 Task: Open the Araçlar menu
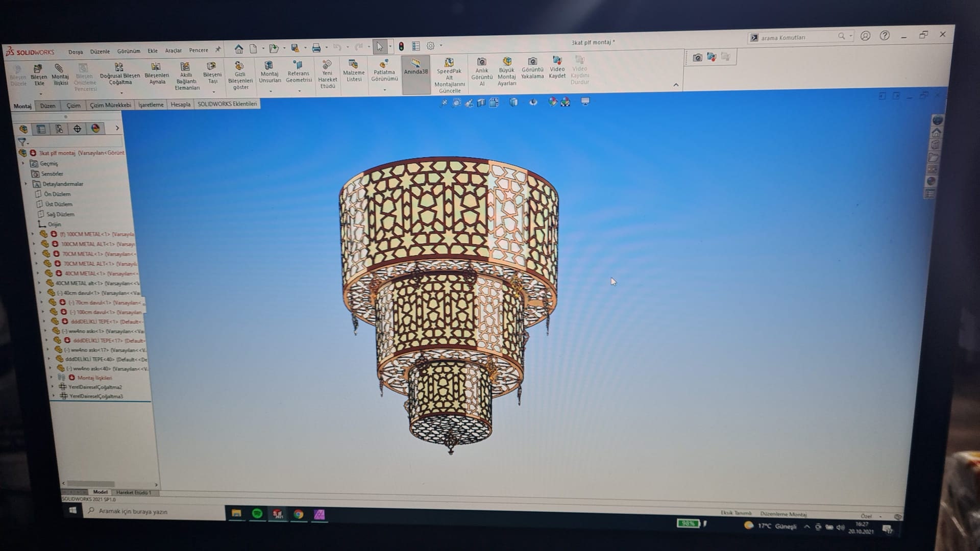pyautogui.click(x=173, y=51)
